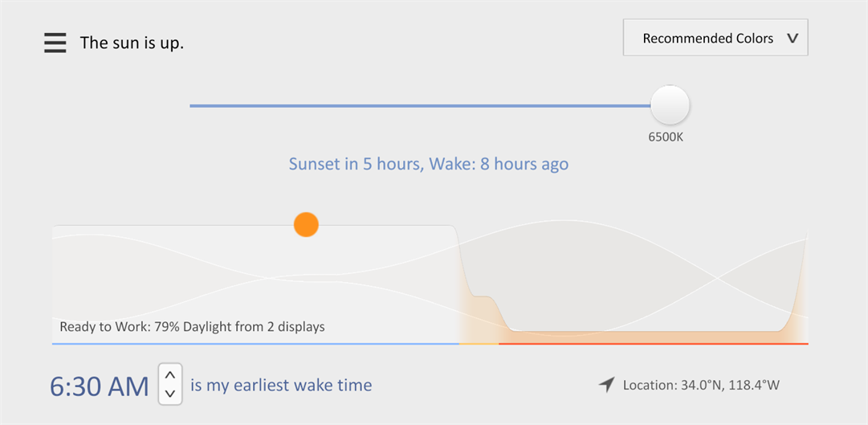This screenshot has width=868, height=425.
Task: Open the Recommended Colors dropdown
Action: click(x=707, y=39)
